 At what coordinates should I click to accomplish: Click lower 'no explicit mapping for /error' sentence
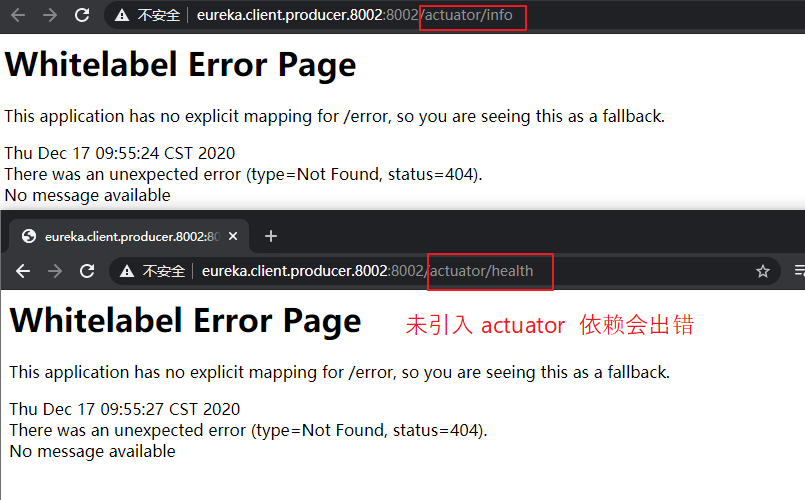point(340,372)
